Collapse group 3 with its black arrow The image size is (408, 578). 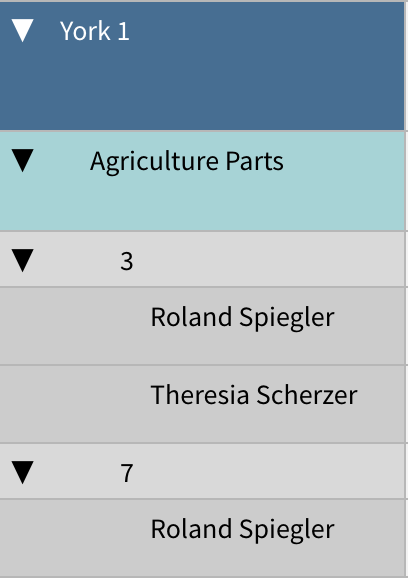tap(22, 261)
